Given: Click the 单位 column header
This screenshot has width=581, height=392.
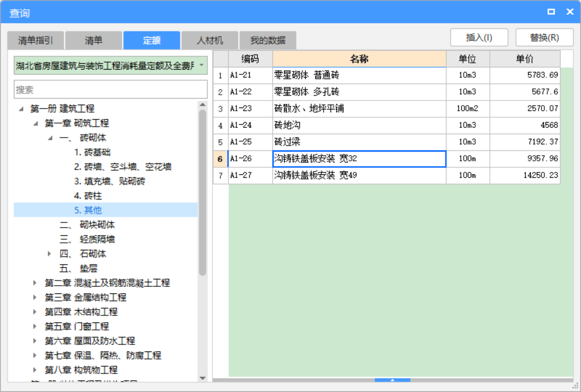Looking at the screenshot, I should [468, 59].
